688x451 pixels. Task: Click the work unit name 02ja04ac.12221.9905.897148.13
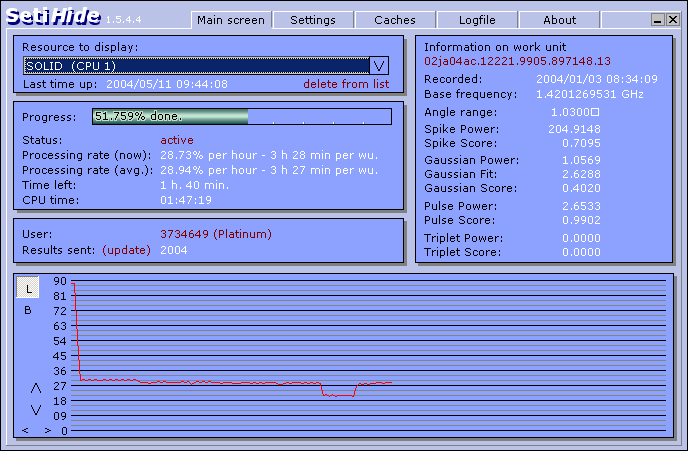[517, 61]
